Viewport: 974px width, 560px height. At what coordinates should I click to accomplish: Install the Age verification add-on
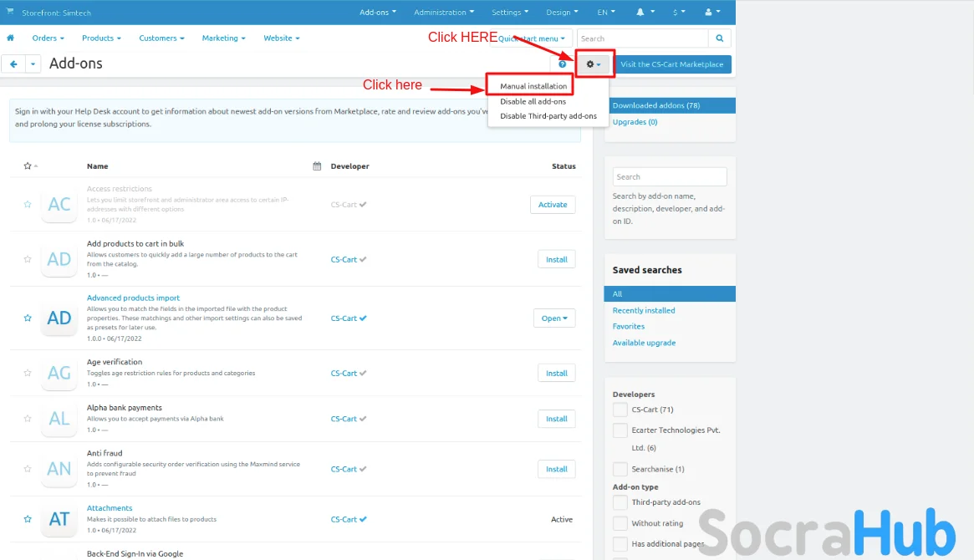[x=557, y=373]
